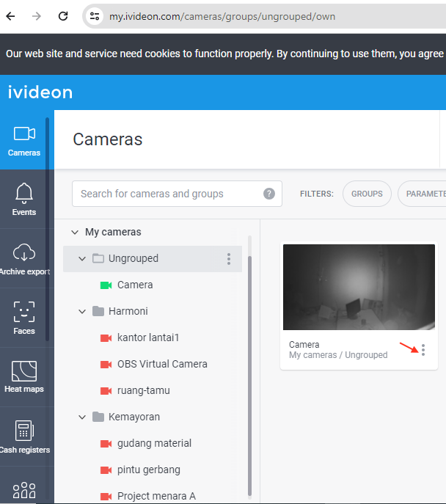
Task: Click the Ungrouped folder outline icon
Action: [x=98, y=258]
